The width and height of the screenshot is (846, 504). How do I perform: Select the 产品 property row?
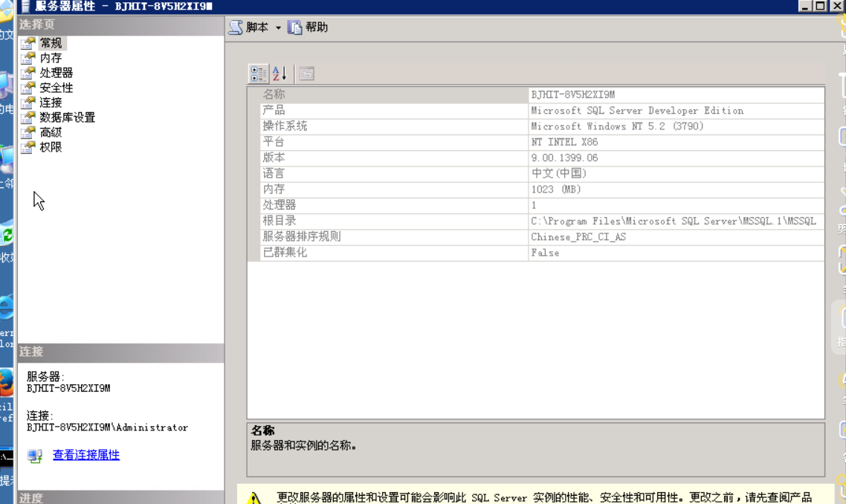point(536,111)
